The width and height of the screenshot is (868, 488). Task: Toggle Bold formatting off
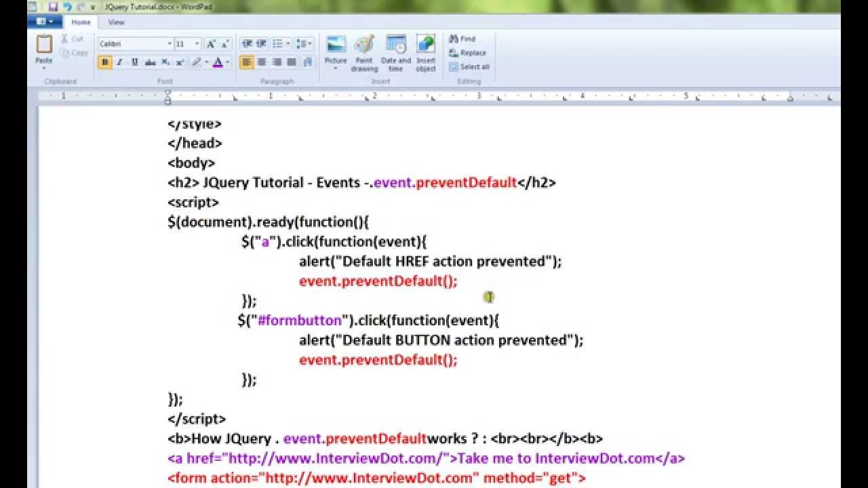click(x=104, y=62)
